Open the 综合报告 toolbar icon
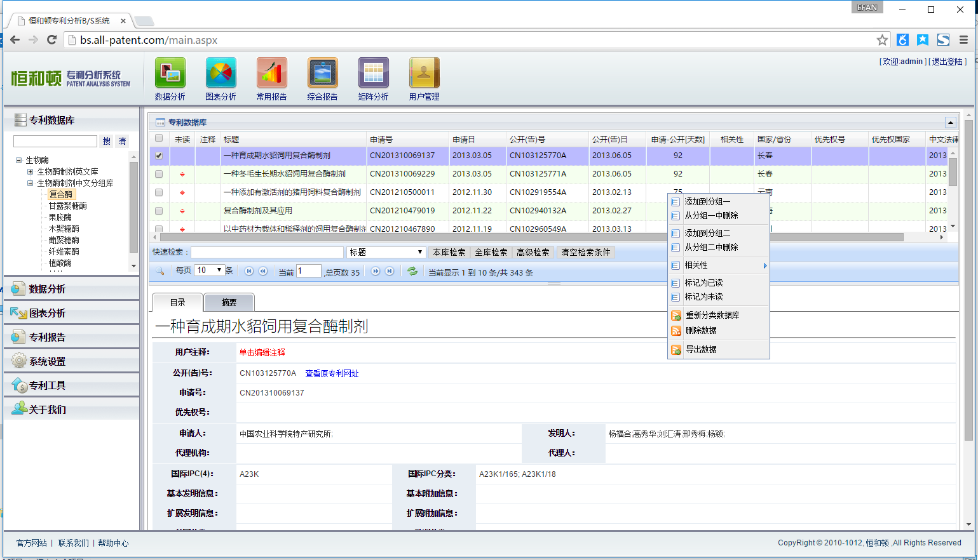The image size is (978, 560). [x=322, y=73]
